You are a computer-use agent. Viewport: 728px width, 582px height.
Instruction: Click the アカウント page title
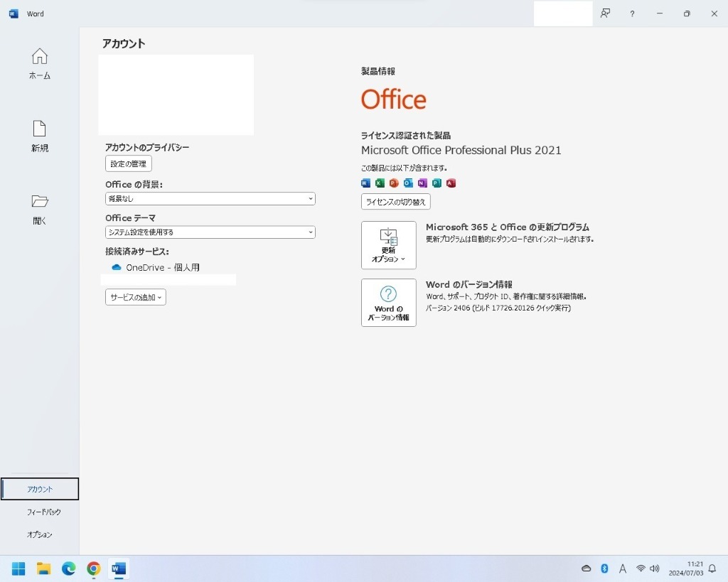124,43
